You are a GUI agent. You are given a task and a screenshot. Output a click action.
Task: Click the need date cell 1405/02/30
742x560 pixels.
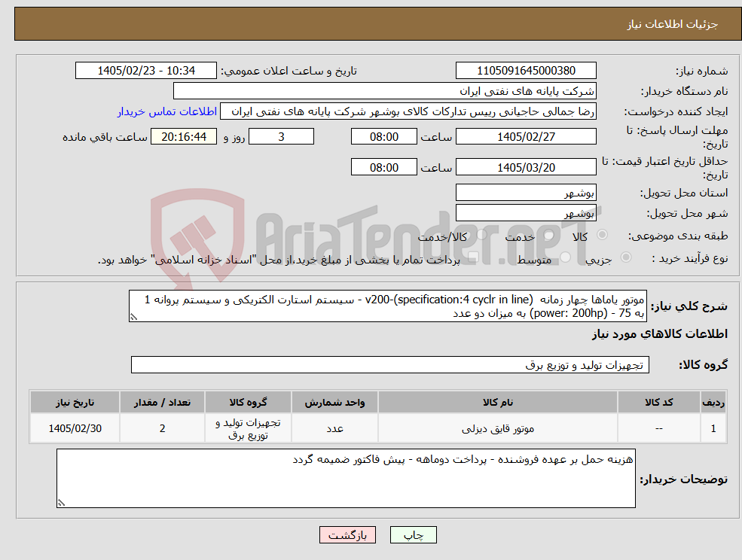click(75, 428)
